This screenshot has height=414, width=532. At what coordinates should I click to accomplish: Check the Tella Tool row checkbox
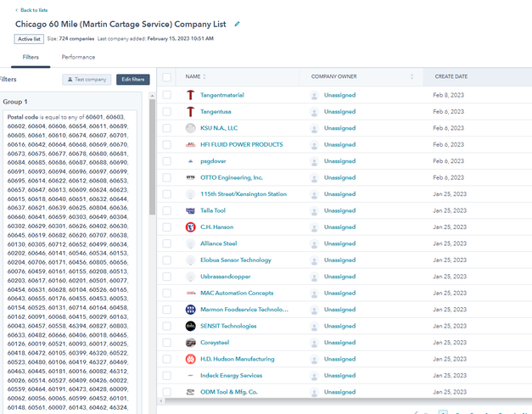(166, 210)
